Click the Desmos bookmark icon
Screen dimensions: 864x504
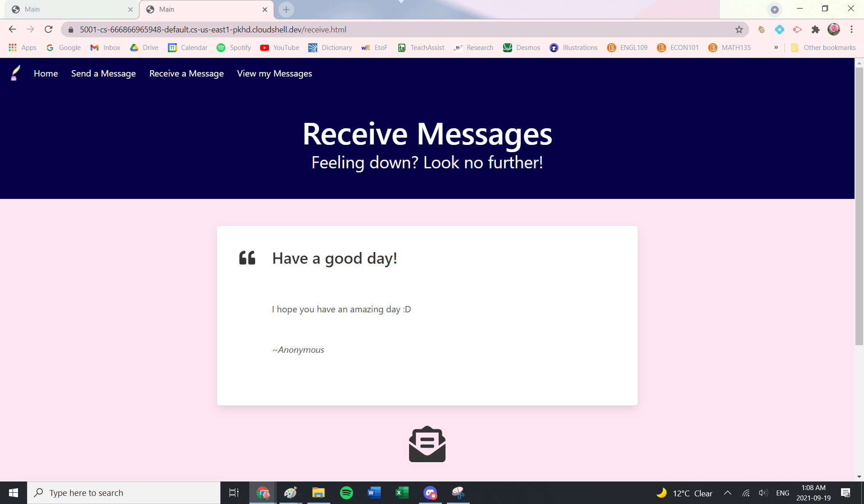coord(508,48)
